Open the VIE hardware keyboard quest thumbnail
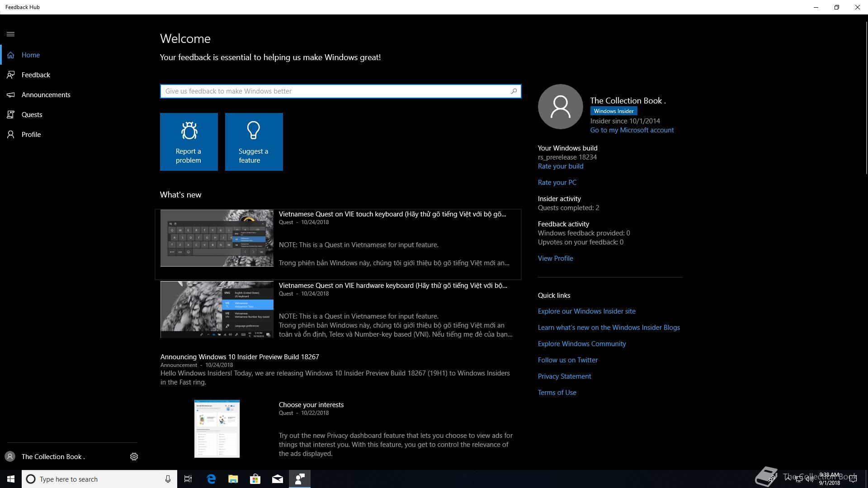This screenshot has height=488, width=868. pos(217,310)
